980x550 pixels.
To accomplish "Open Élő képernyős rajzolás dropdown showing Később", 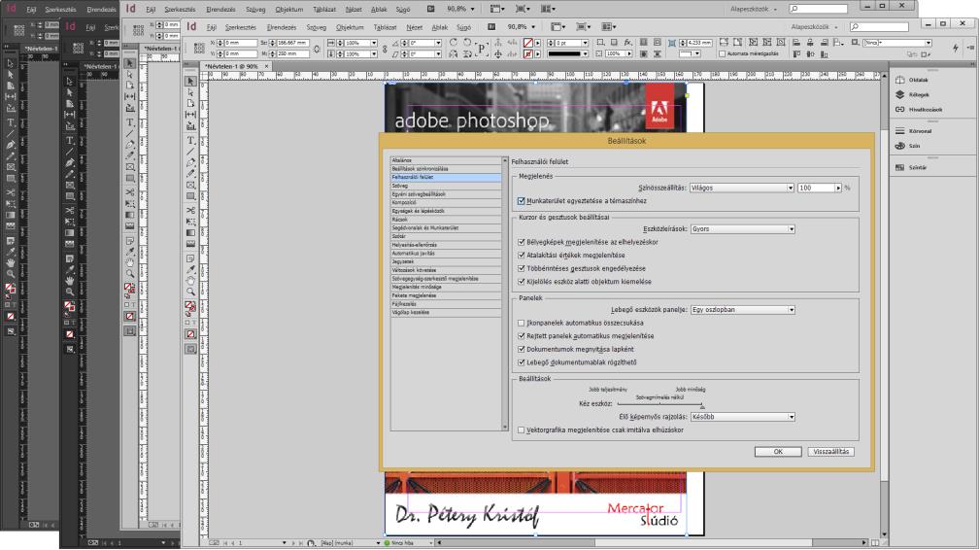I will pos(742,416).
